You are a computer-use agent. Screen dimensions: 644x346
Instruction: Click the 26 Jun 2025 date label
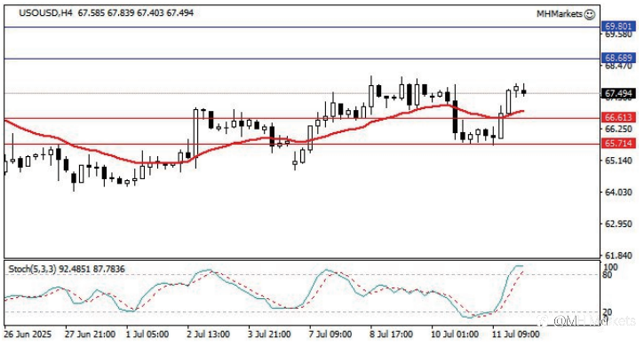pyautogui.click(x=28, y=334)
